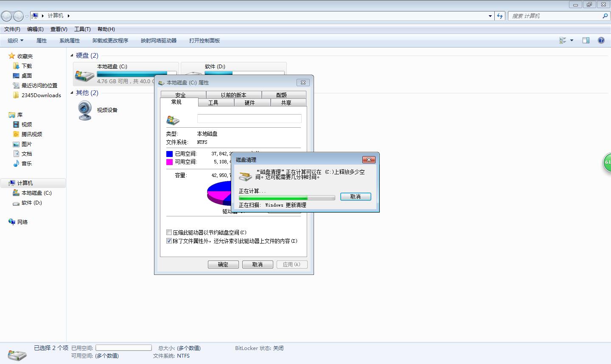Click the Forward navigation arrow button
The height and width of the screenshot is (364, 611).
coord(18,16)
